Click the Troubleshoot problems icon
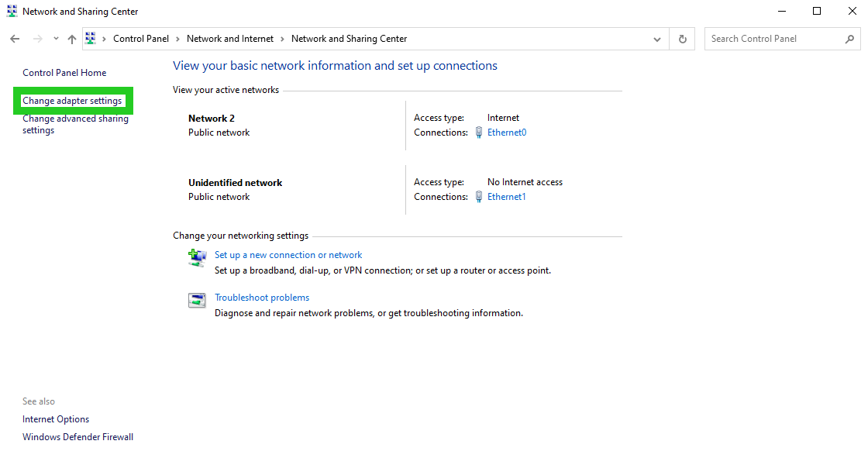This screenshot has width=868, height=458. (x=196, y=300)
